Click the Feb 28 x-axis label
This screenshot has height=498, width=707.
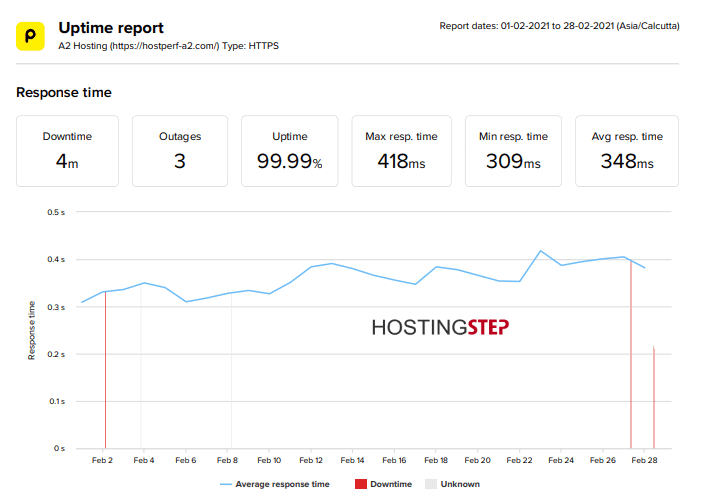(644, 460)
